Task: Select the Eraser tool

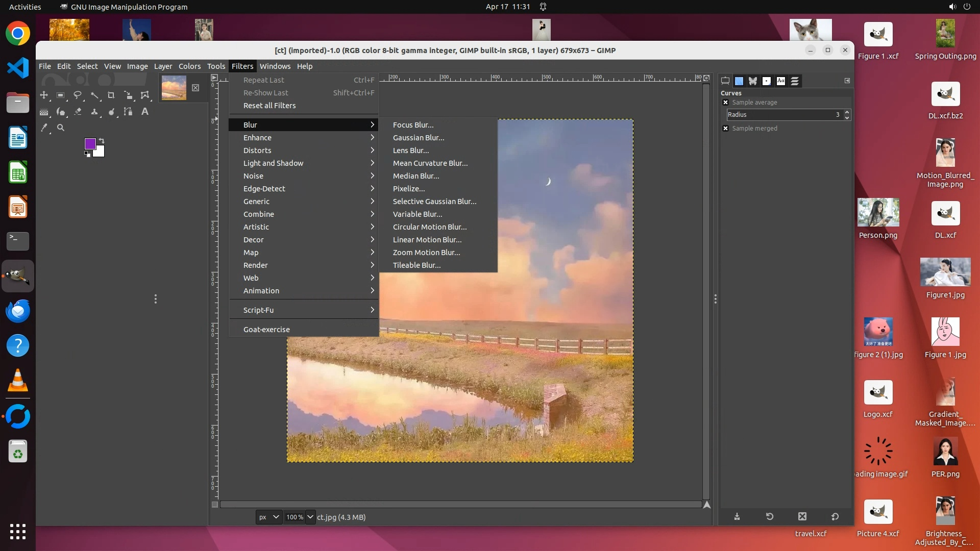Action: pos(78,111)
